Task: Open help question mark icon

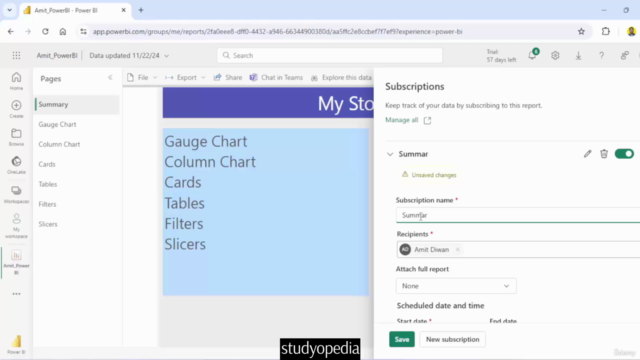Action: click(x=601, y=56)
